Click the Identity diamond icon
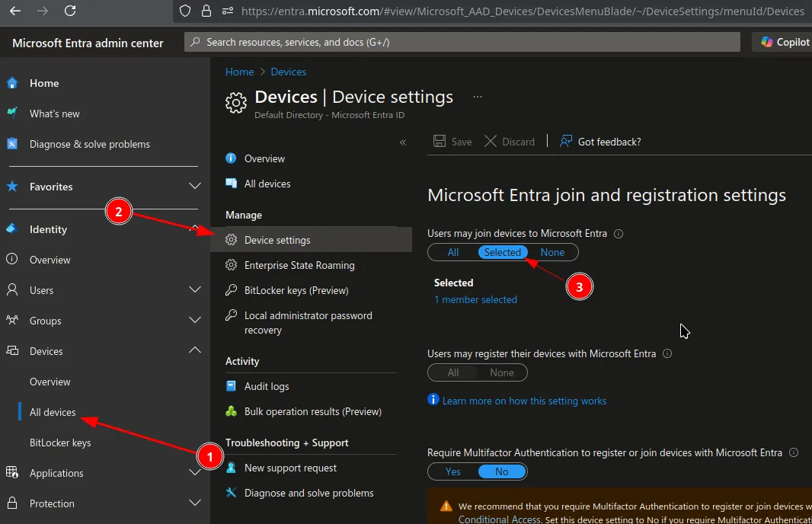 (x=11, y=228)
